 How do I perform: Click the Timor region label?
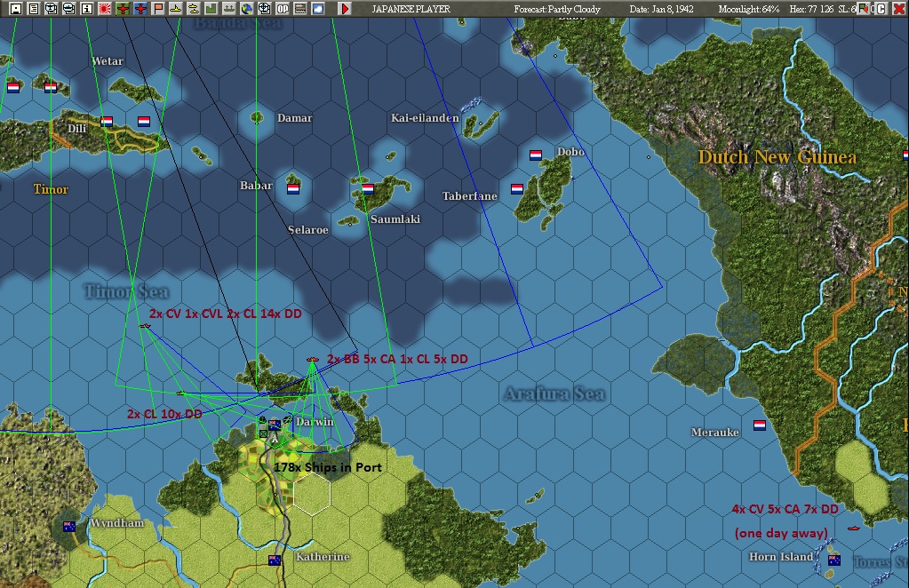(51, 189)
